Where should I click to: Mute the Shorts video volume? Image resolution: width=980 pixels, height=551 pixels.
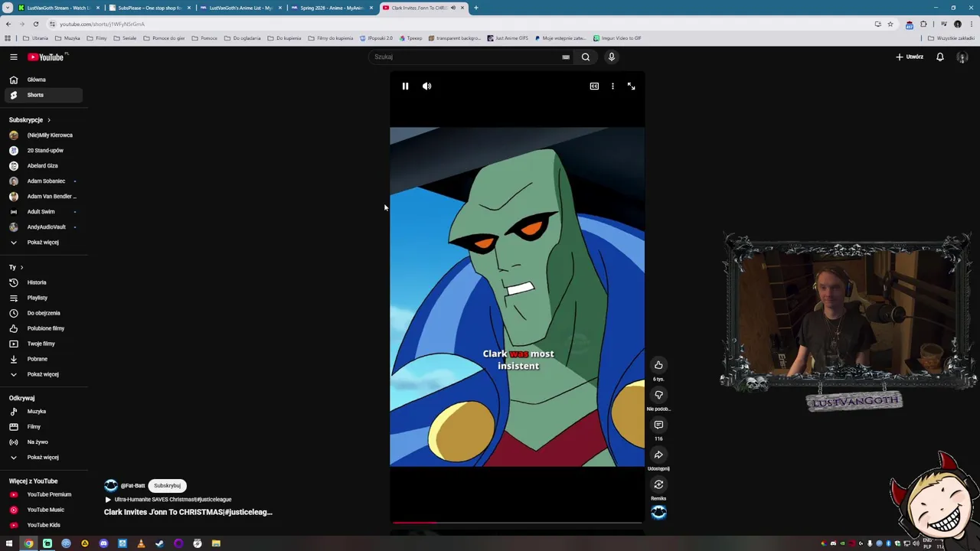click(427, 86)
